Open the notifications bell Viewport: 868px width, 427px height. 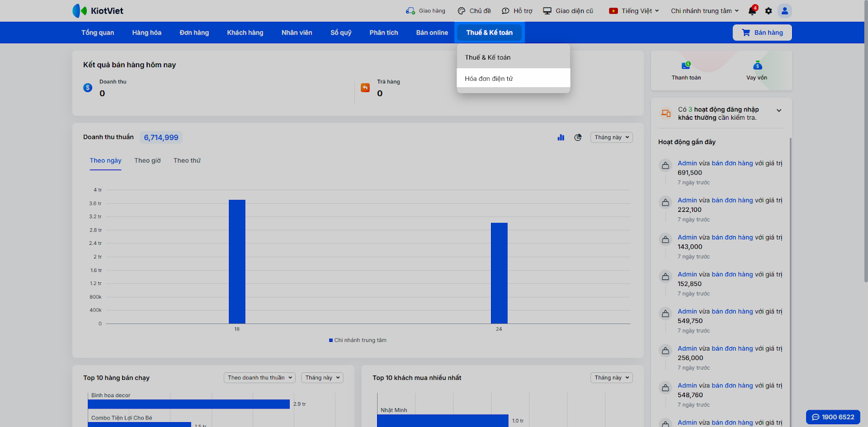coord(752,11)
